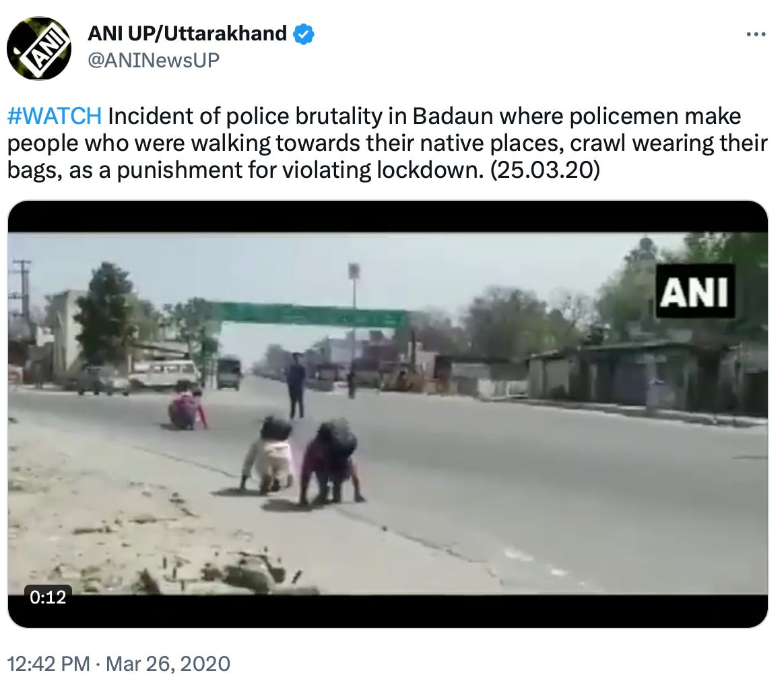This screenshot has width=784, height=683.
Task: Click the 12:42 PM timestamp
Action: 48,664
